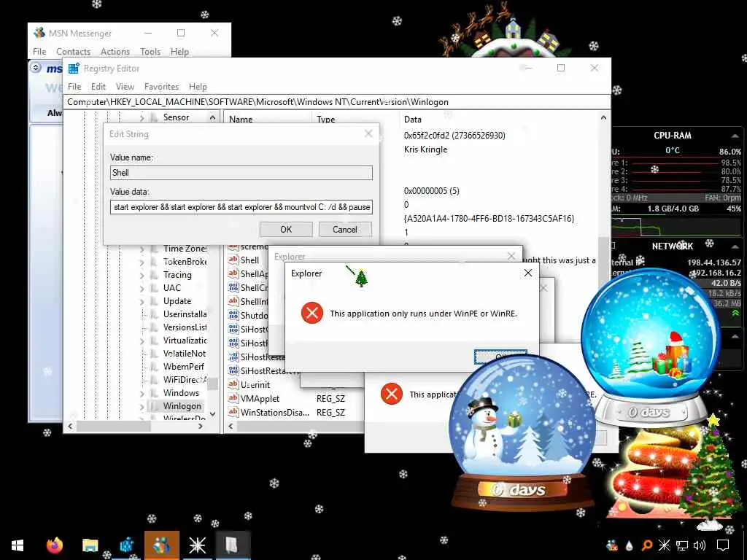Screen dimensions: 747x560
Task: Click the Kris Kringle data value
Action: 425,149
